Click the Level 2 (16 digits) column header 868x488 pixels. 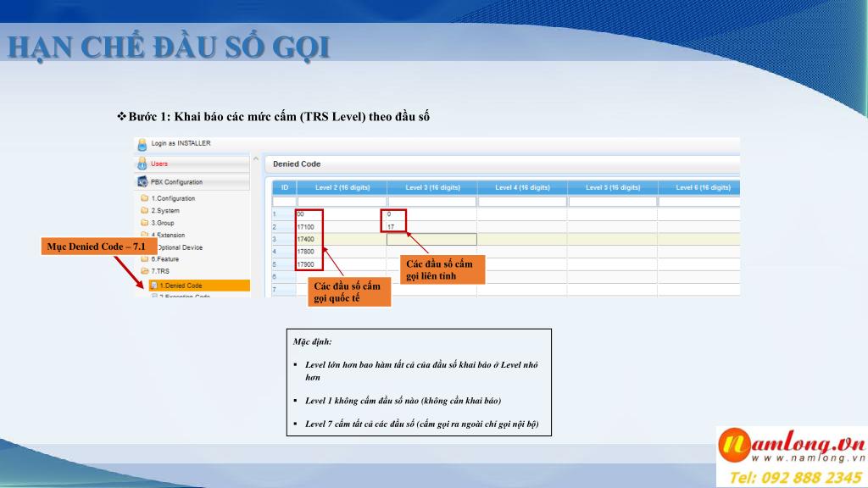coord(342,187)
